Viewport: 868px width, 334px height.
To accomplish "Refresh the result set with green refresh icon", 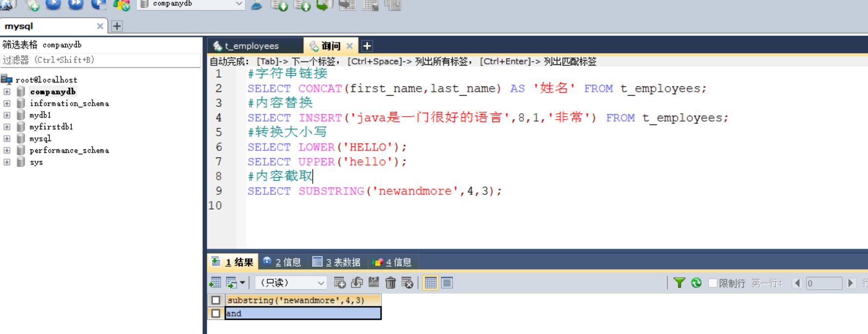I will [696, 283].
